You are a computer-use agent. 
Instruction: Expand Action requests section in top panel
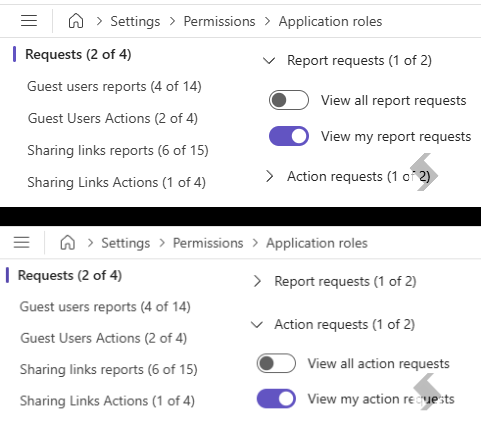269,176
